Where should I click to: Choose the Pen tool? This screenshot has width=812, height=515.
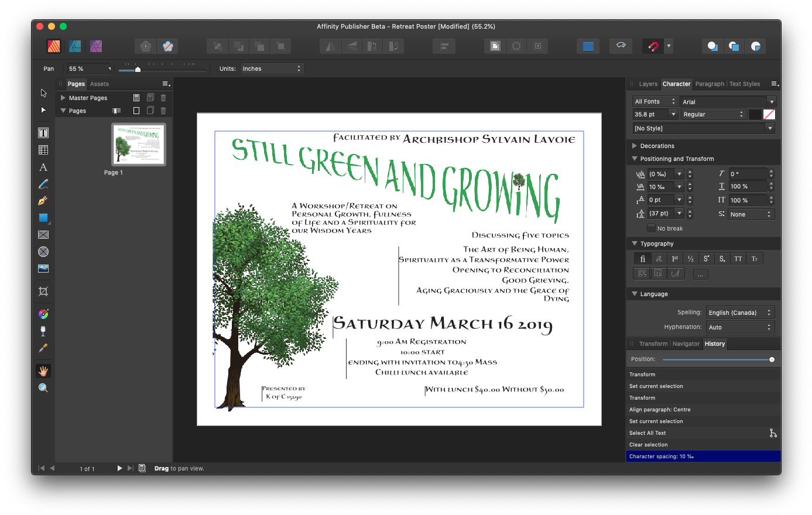click(x=43, y=201)
